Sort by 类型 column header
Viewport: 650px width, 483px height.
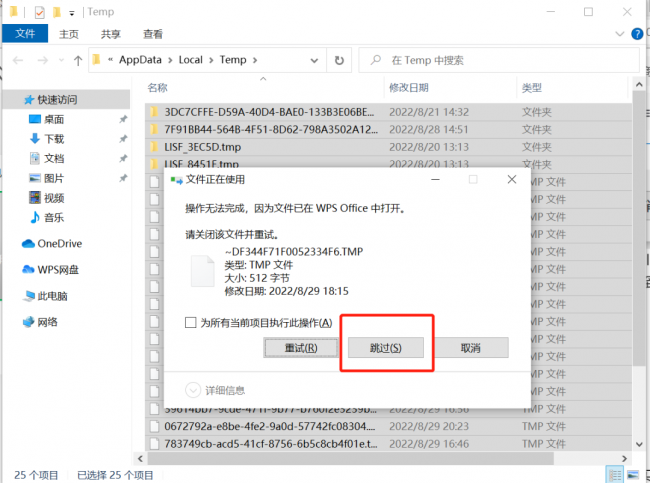(x=532, y=87)
